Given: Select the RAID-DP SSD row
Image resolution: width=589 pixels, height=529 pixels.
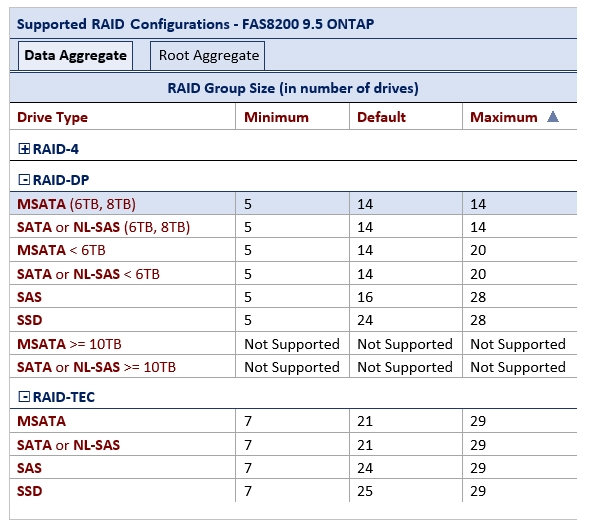Looking at the screenshot, I should click(x=293, y=320).
